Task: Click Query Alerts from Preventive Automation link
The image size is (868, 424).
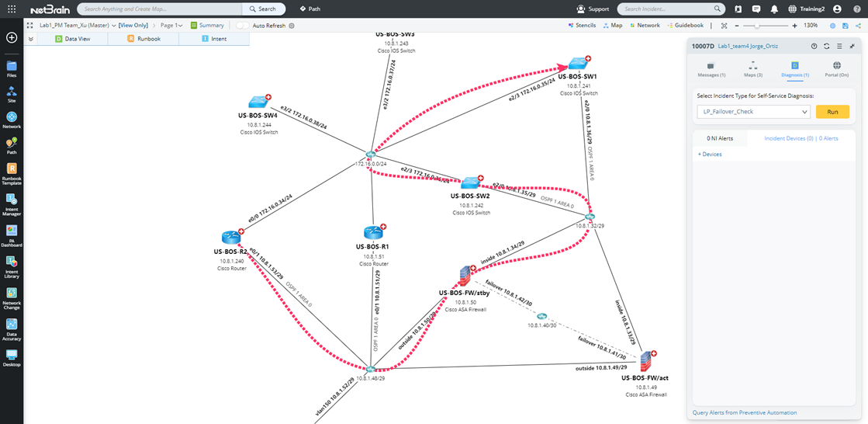Action: (745, 412)
